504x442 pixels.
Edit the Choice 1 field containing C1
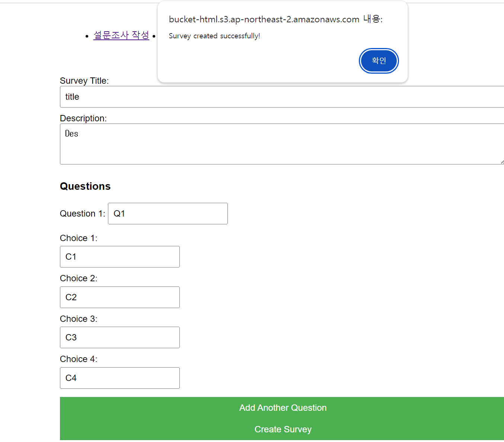pyautogui.click(x=120, y=257)
